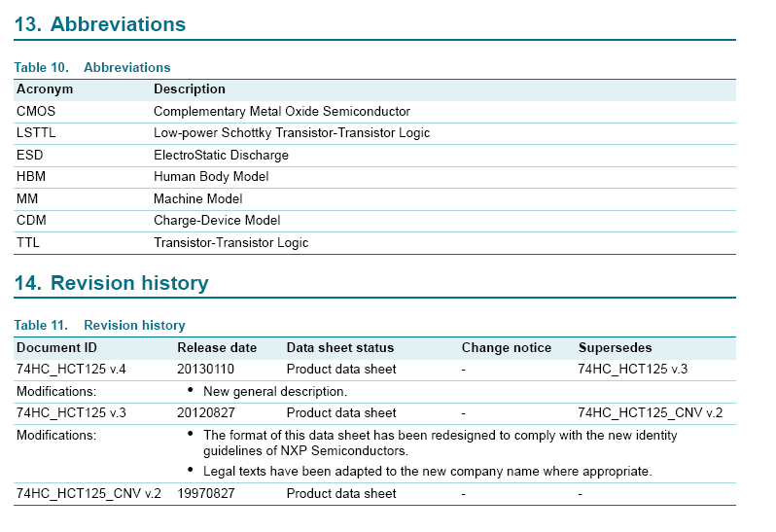Click release date 19970827

pos(205,493)
